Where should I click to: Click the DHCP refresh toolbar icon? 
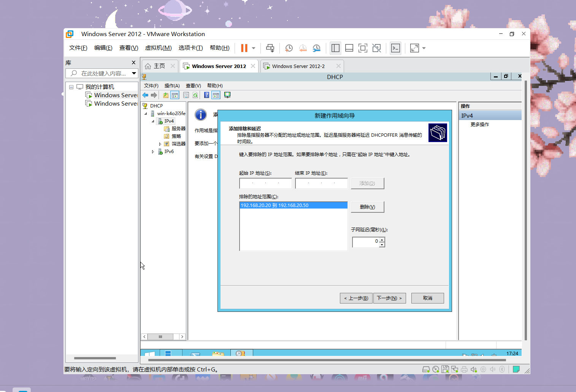195,95
